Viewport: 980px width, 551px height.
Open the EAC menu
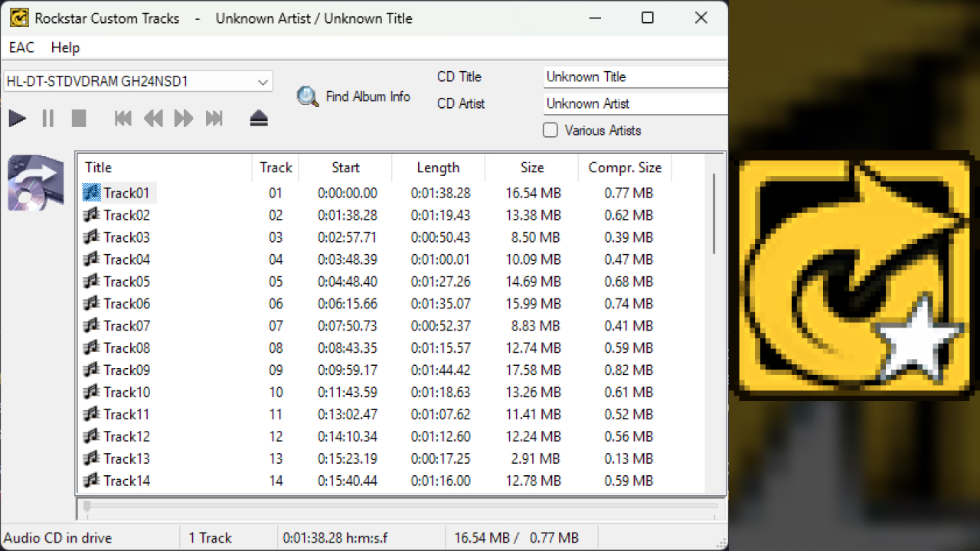(21, 47)
